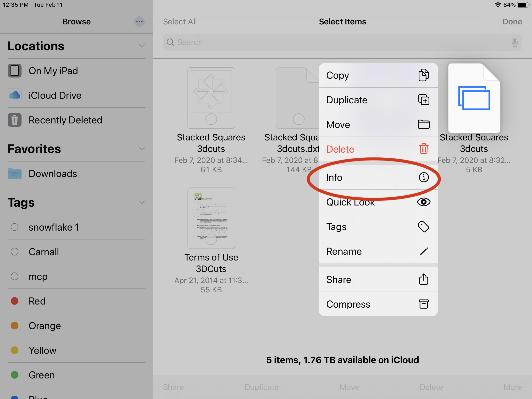Click the Compress archive box icon

[423, 304]
